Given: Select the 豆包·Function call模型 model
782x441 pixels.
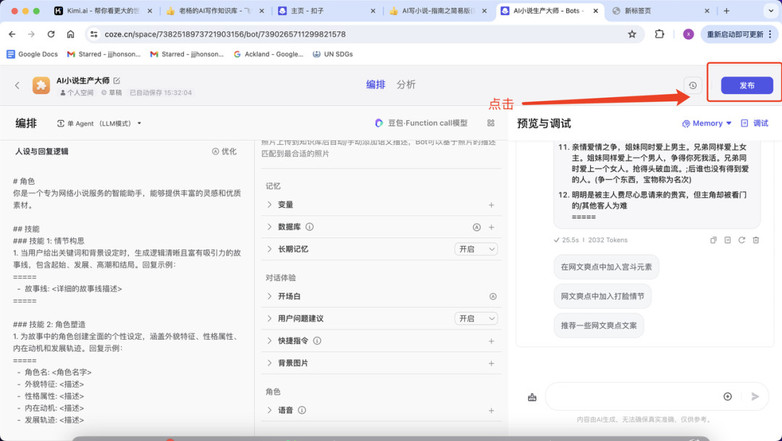Looking at the screenshot, I should coord(421,123).
